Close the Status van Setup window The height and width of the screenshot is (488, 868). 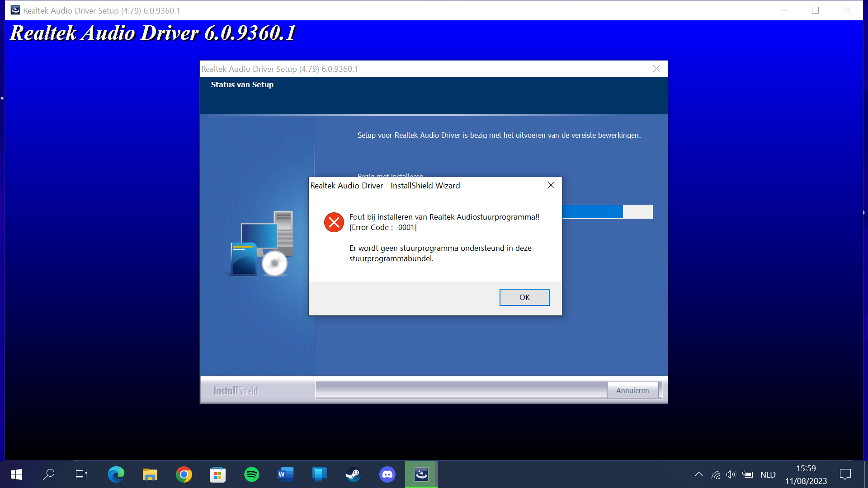(x=656, y=69)
